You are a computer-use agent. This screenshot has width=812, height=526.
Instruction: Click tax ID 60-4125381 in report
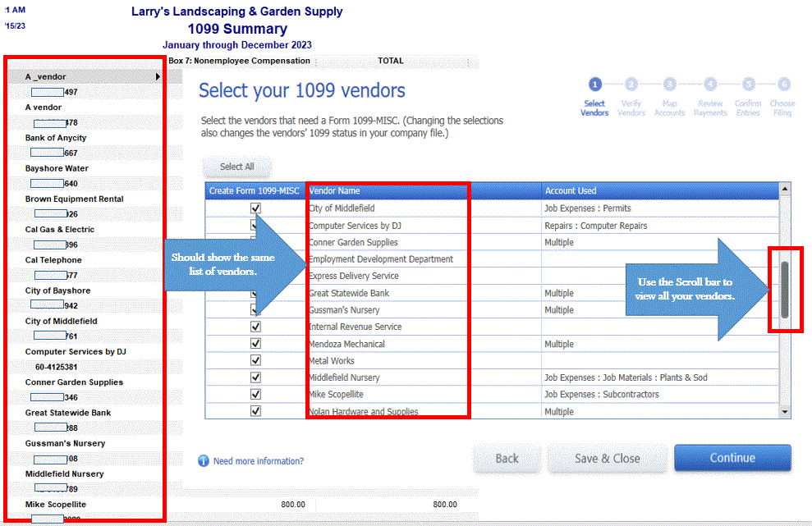click(x=57, y=367)
